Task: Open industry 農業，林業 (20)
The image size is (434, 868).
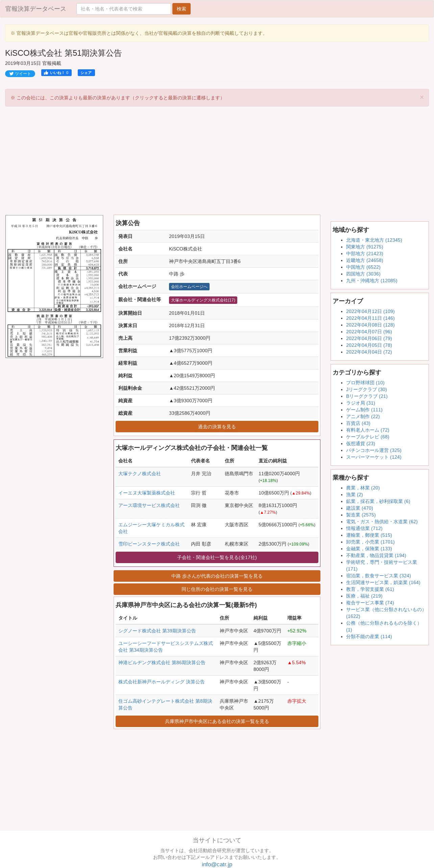Action: [x=363, y=488]
